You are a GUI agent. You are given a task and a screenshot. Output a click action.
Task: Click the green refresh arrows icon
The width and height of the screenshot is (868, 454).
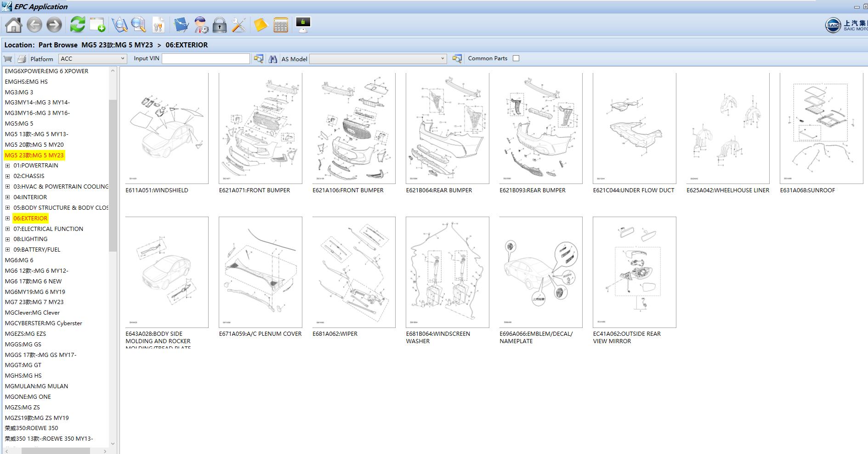78,25
